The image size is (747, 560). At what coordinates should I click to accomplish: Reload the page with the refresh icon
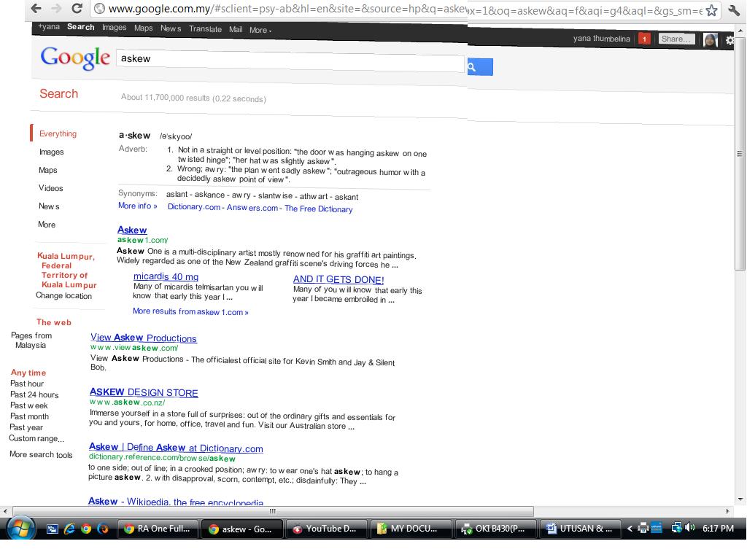[77, 8]
